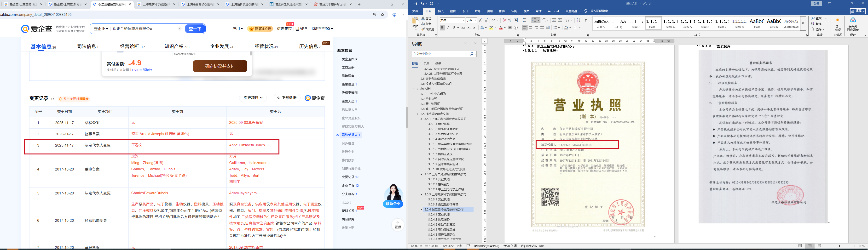Image resolution: width=868 pixels, height=250 pixels.
Task: Open the Review (审阅) ribbon tab
Action: click(x=514, y=11)
